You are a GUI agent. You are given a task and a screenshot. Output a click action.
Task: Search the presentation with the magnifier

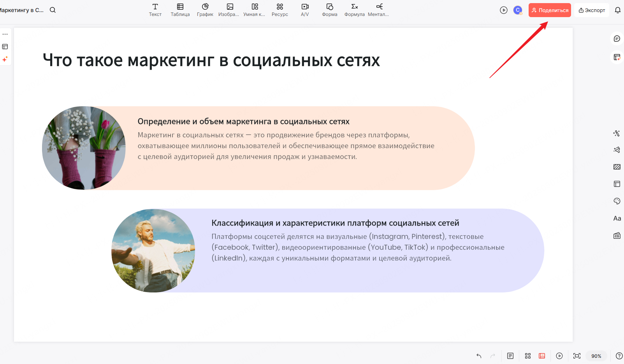click(x=53, y=10)
